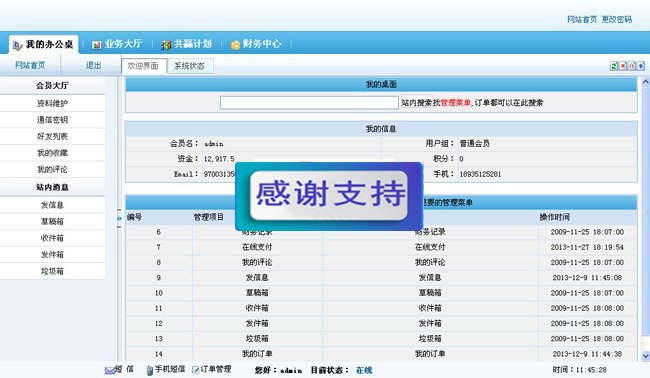Switch to 我的办公桌 main tab

[44, 44]
